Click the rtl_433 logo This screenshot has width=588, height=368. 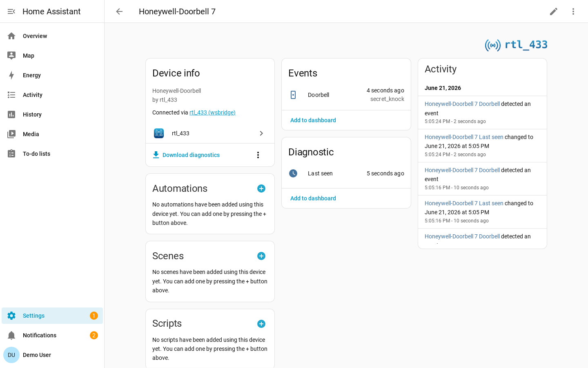pyautogui.click(x=516, y=45)
